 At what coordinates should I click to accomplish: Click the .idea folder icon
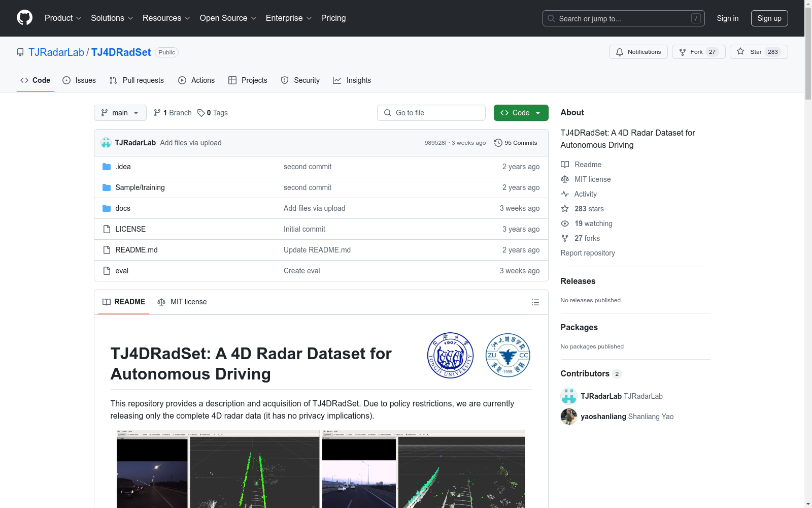pyautogui.click(x=107, y=167)
